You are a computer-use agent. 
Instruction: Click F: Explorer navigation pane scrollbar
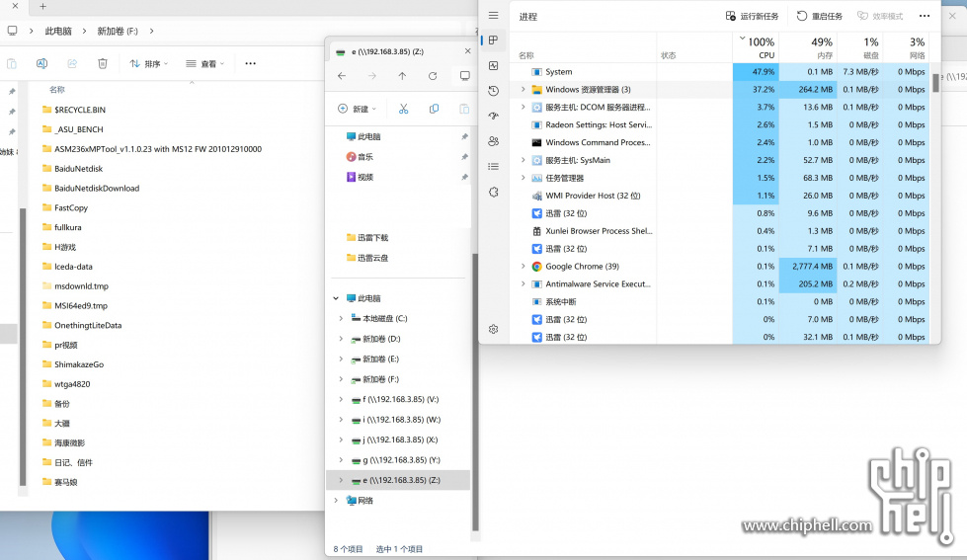[x=23, y=348]
